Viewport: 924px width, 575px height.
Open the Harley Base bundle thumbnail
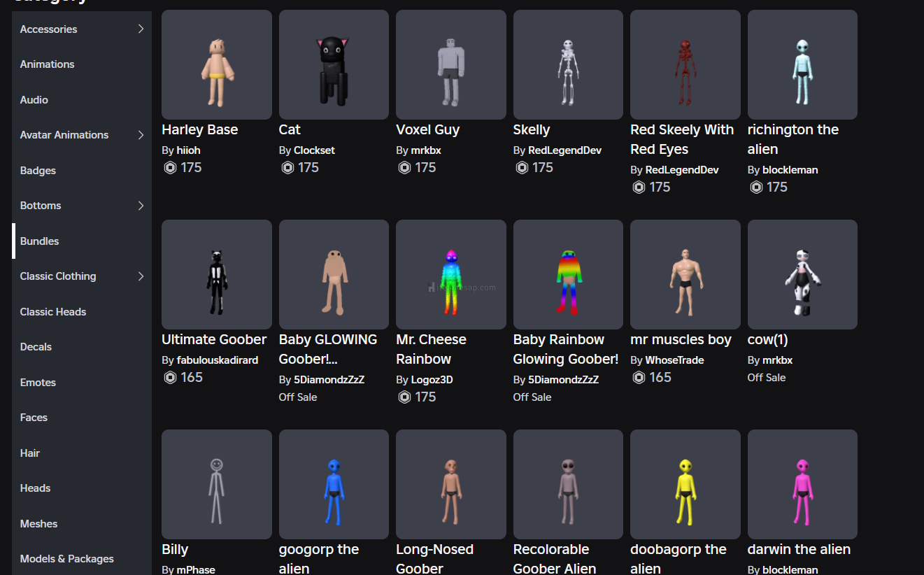click(216, 64)
